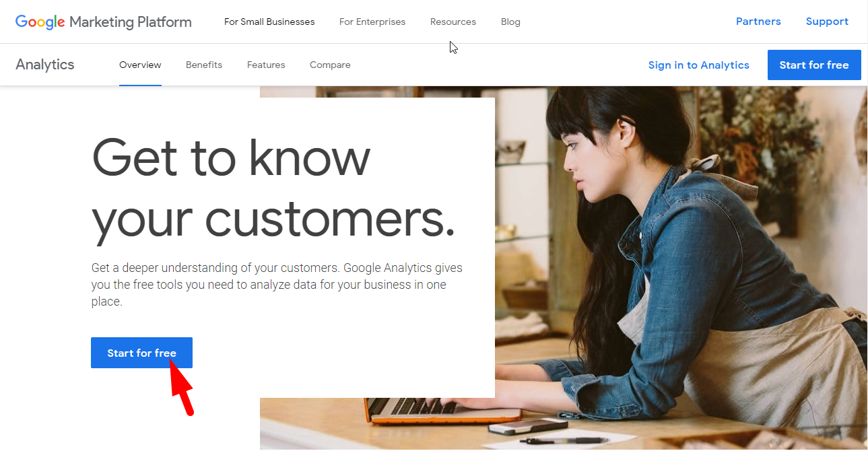Click the Google Marketing Platform logo
Image resolution: width=868 pixels, height=451 pixels.
(104, 22)
